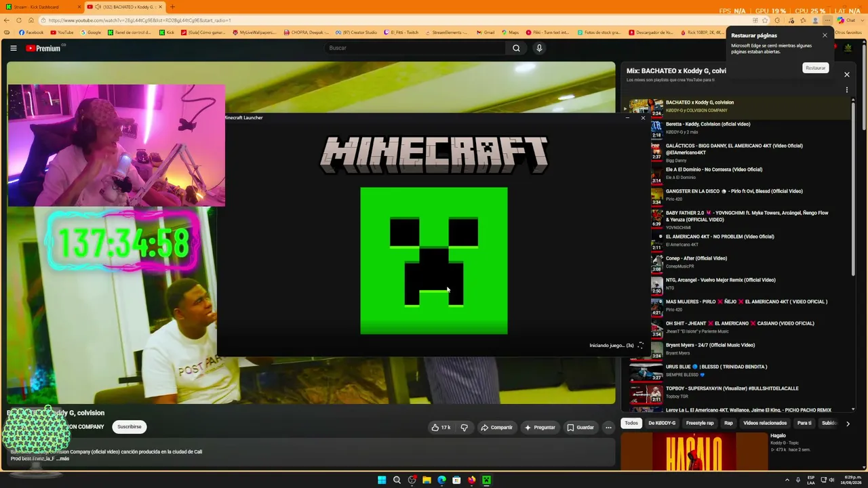Open more actions ellipsis under the video
Image resolution: width=868 pixels, height=488 pixels.
tap(608, 427)
